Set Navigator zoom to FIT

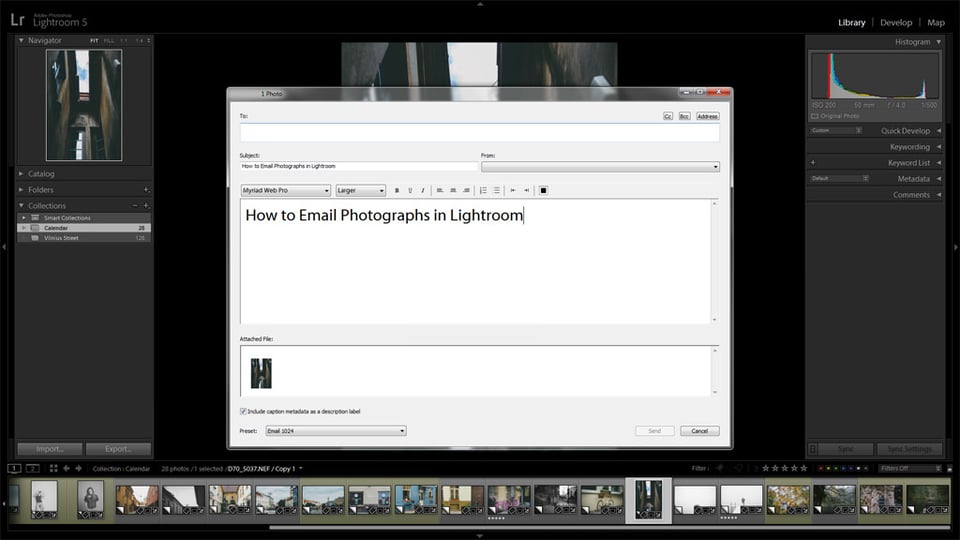[x=94, y=40]
